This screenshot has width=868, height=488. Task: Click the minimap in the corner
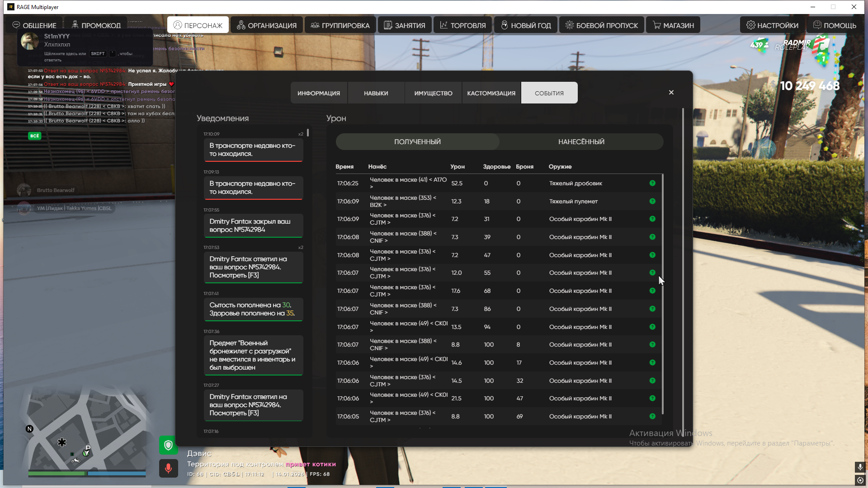tap(86, 429)
